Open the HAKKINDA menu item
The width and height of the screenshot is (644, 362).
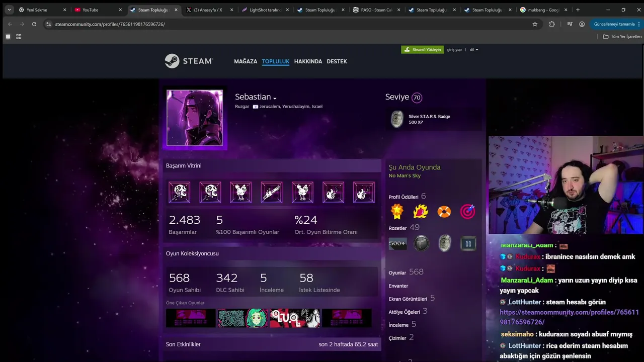[x=308, y=61]
